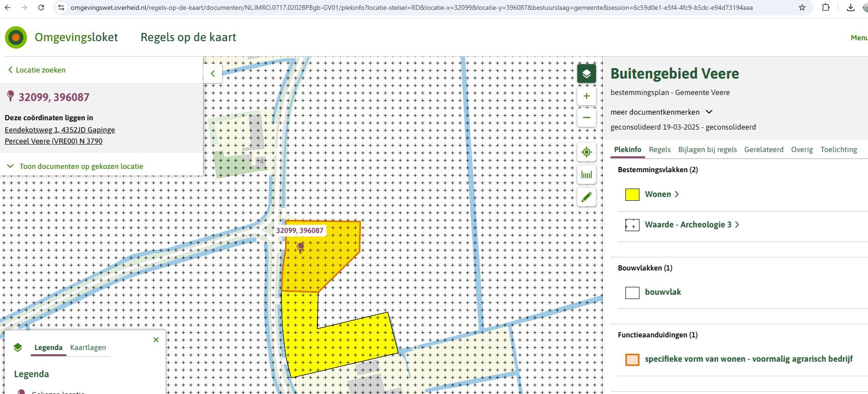Viewport: 868px width, 394px height.
Task: Switch to the Regels tab
Action: [660, 149]
